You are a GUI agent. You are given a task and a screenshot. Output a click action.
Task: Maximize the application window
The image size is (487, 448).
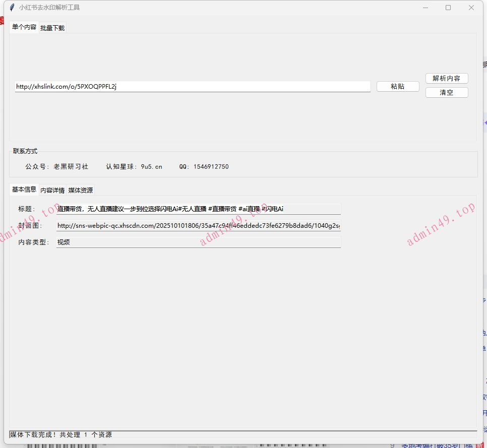[448, 7]
